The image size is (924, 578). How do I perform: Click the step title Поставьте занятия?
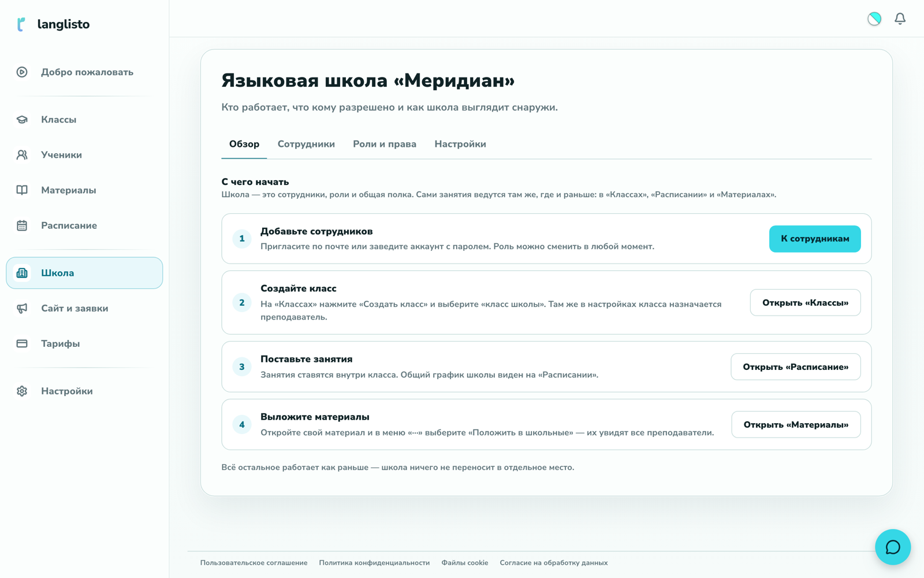(x=307, y=359)
